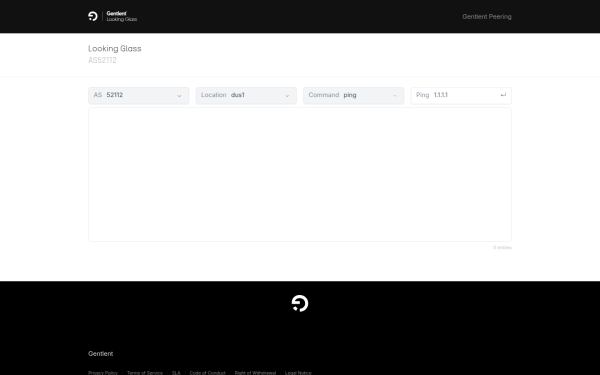
Task: Open the SLA footer link
Action: click(176, 373)
